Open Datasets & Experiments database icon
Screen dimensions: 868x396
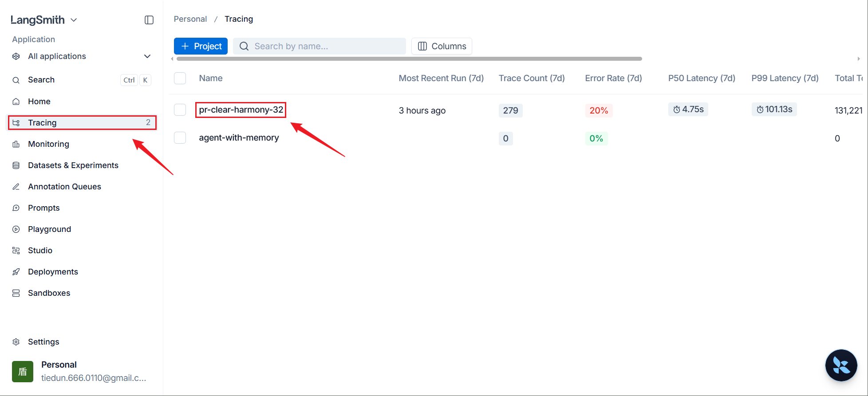point(16,165)
